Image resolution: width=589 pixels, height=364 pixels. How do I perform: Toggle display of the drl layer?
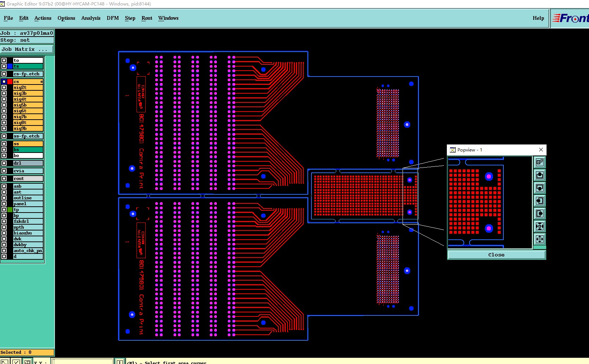(4, 163)
